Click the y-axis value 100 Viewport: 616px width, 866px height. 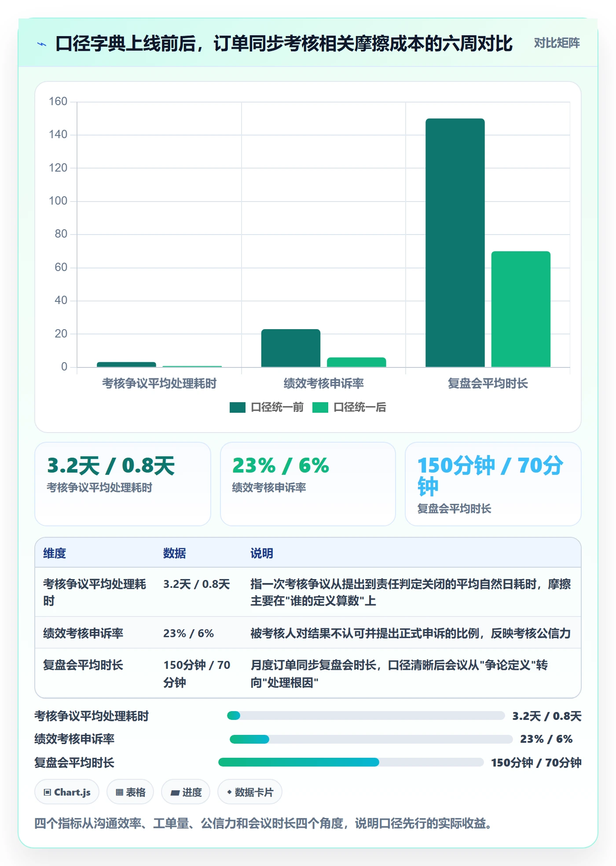58,201
